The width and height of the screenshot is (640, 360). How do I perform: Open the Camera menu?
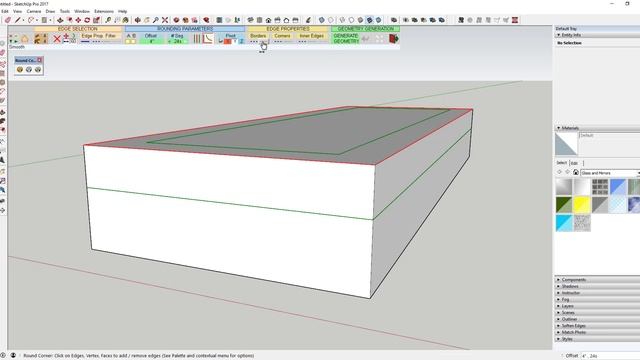click(x=34, y=11)
